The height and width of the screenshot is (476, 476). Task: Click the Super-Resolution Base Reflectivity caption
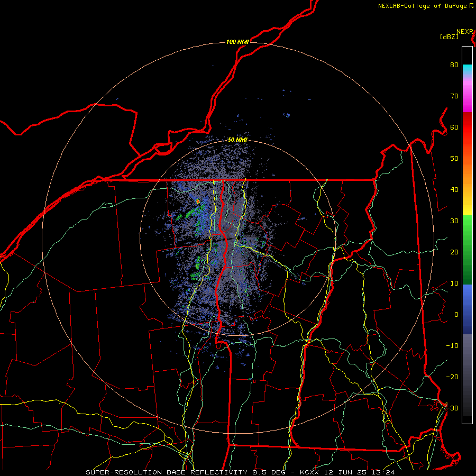[x=241, y=472]
